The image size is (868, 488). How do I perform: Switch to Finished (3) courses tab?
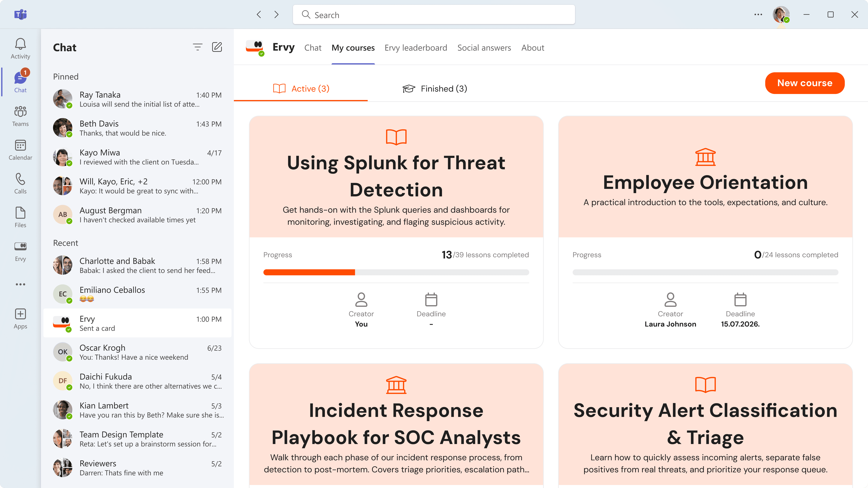435,89
